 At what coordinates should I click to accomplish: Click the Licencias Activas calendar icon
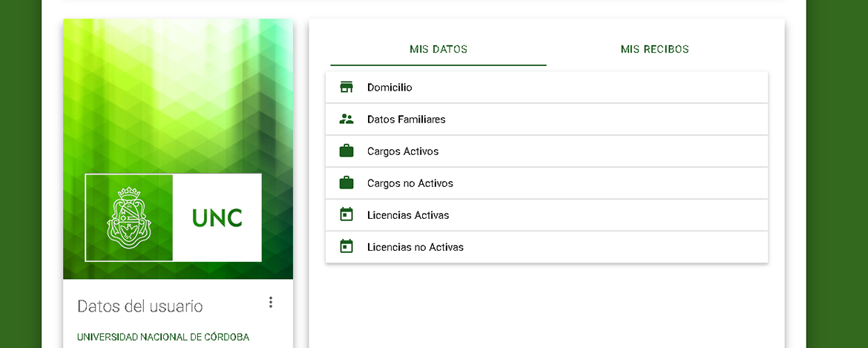(346, 214)
